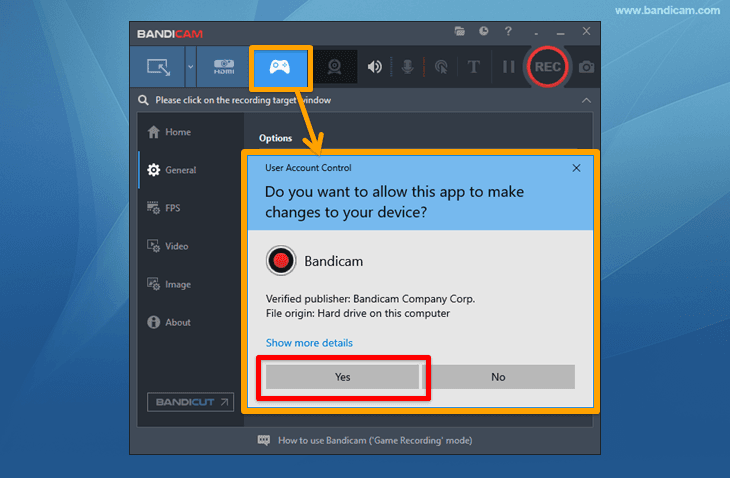730x478 pixels.
Task: Select Game Recording mode gamepad icon
Action: [x=280, y=67]
